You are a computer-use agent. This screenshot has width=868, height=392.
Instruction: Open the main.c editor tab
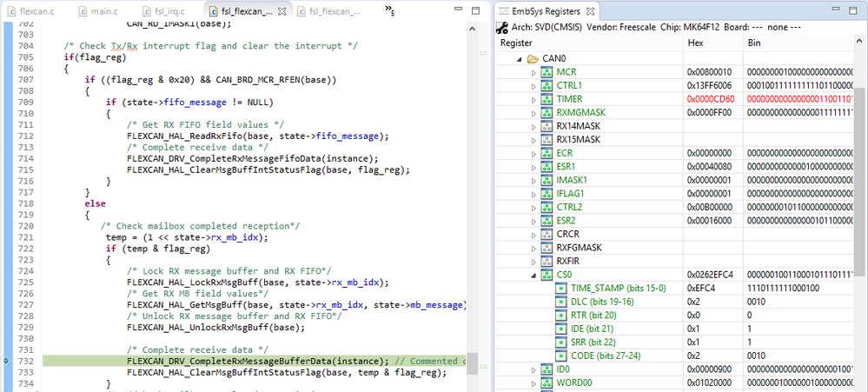pos(100,11)
